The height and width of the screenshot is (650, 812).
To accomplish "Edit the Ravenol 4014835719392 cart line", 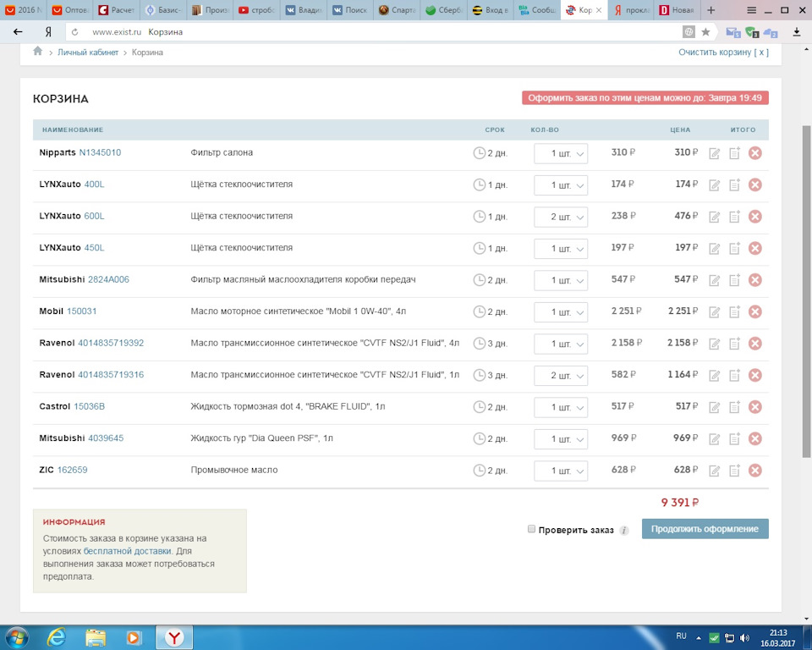I will 714,344.
